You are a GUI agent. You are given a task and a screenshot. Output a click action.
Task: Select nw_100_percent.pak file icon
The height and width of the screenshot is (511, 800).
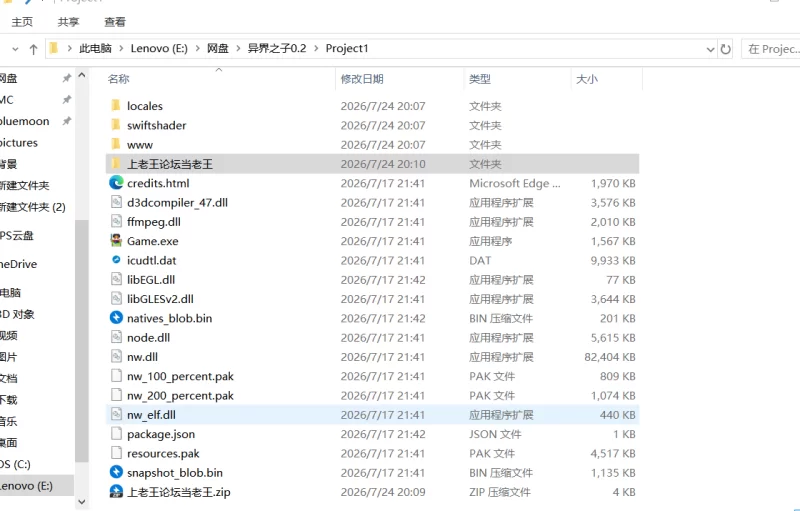(x=116, y=376)
